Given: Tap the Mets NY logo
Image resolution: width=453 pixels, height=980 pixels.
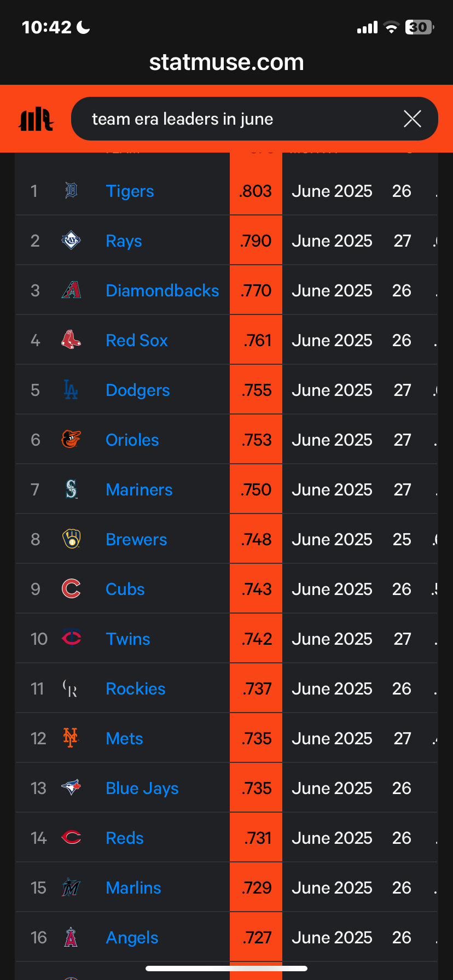Looking at the screenshot, I should [71, 738].
